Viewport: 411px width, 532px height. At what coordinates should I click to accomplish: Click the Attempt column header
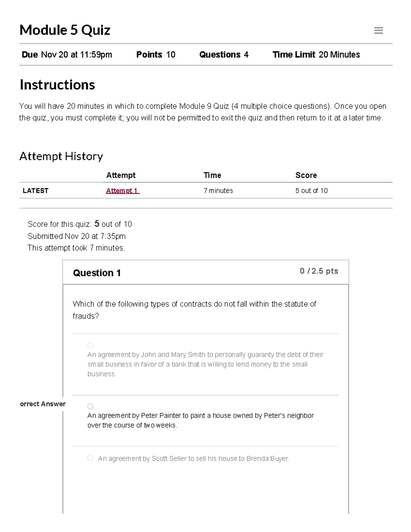121,175
